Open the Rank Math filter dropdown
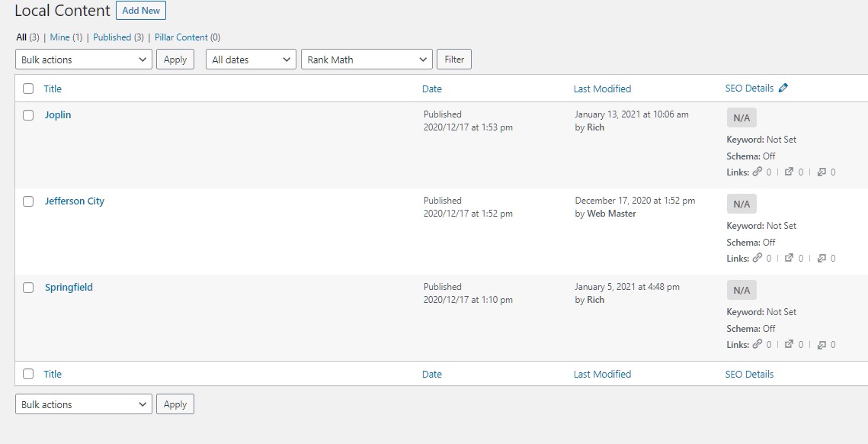Screen dimensions: 868x444 pyautogui.click(x=367, y=60)
